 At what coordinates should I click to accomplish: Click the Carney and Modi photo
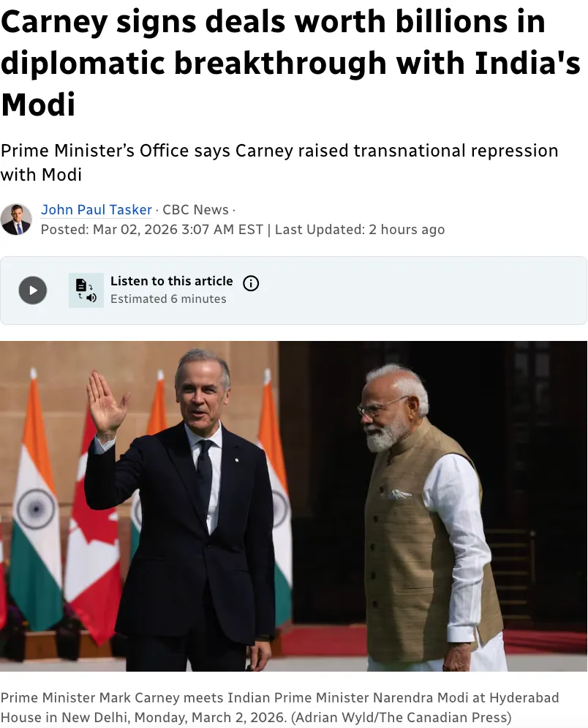click(x=293, y=506)
